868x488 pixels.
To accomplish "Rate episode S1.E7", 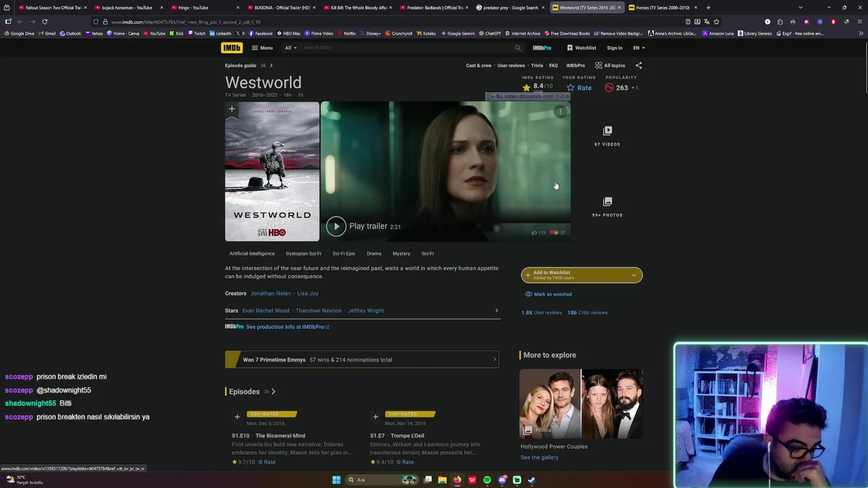I will [x=405, y=462].
